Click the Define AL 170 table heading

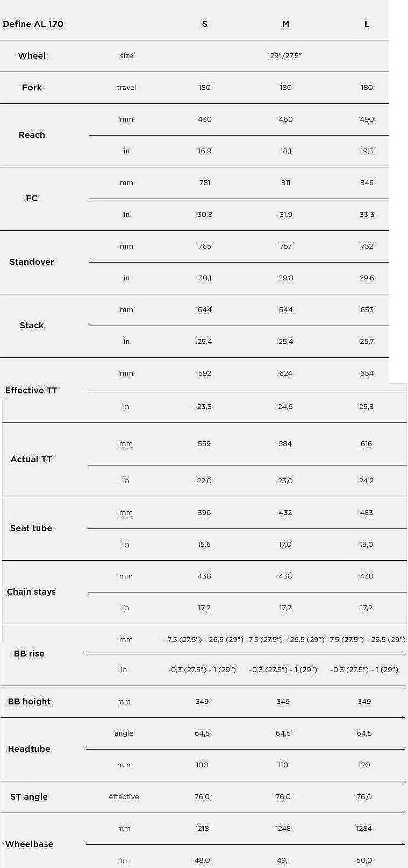pos(33,24)
